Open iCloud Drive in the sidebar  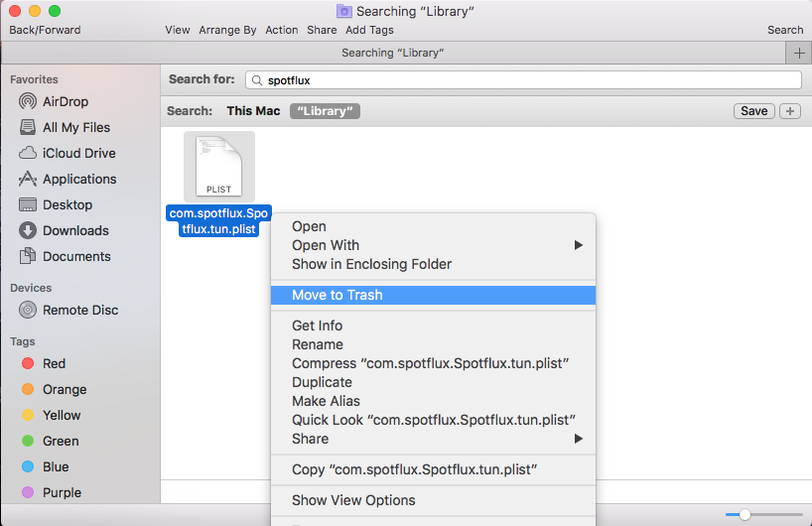click(67, 153)
